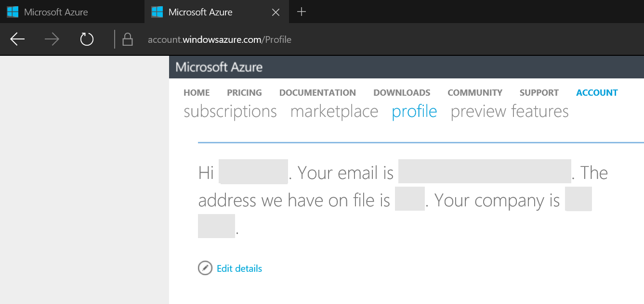The width and height of the screenshot is (644, 304).
Task: Switch to the subscriptions tab
Action: (x=230, y=112)
